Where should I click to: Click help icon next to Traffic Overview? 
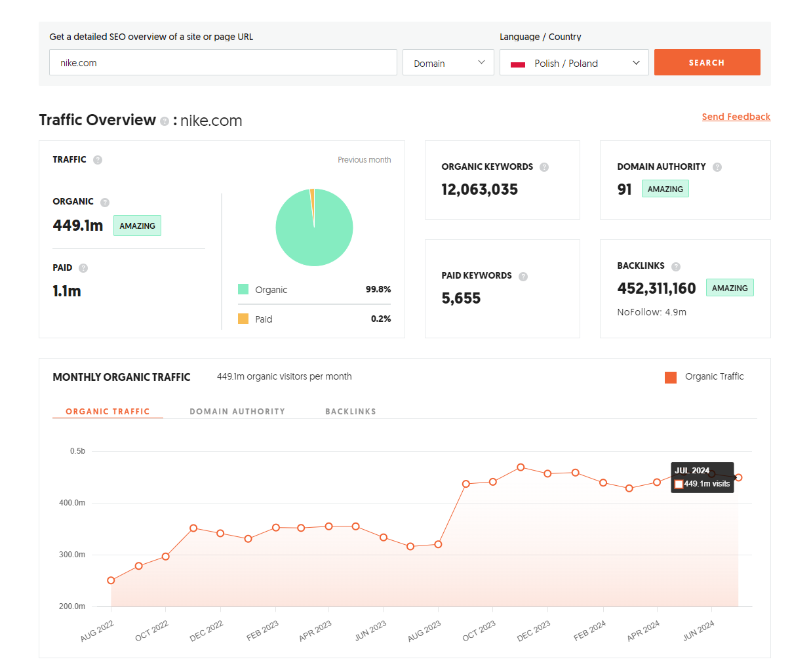pos(165,121)
